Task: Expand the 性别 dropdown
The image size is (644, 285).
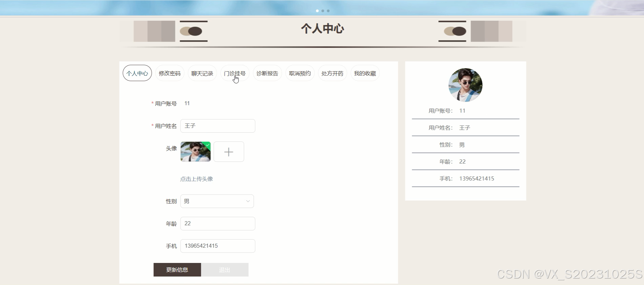Action: pos(217,201)
